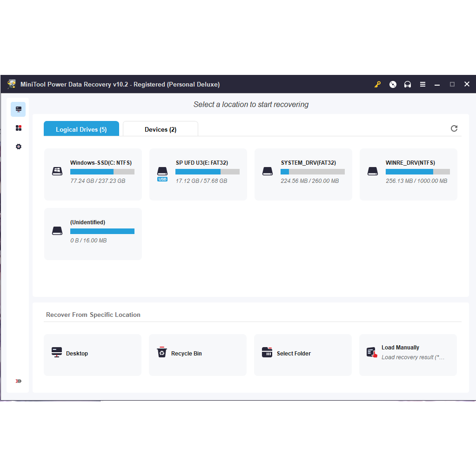
Task: Refresh the drive list
Action: (454, 128)
